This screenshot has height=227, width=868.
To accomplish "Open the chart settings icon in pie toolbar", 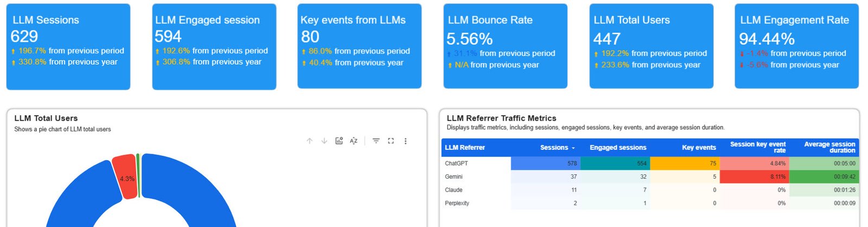I will click(339, 141).
